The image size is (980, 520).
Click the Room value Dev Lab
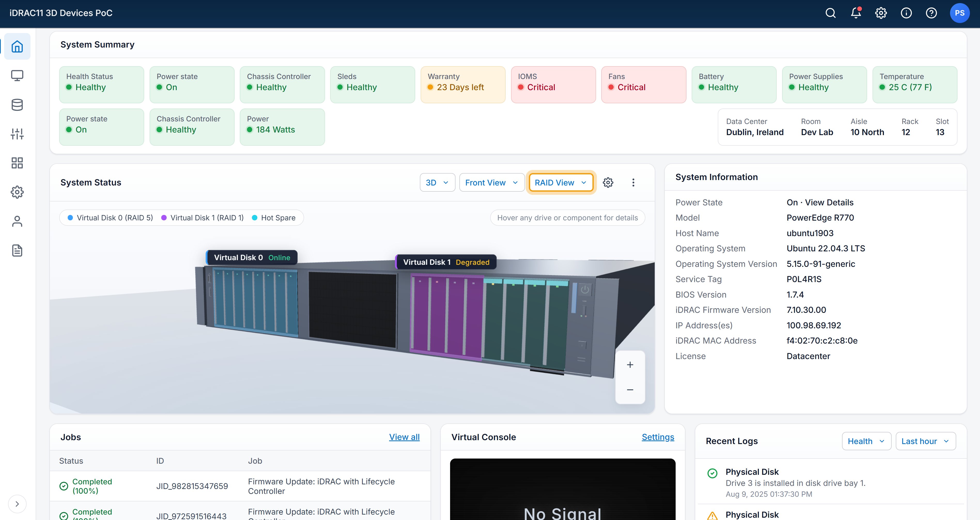817,132
